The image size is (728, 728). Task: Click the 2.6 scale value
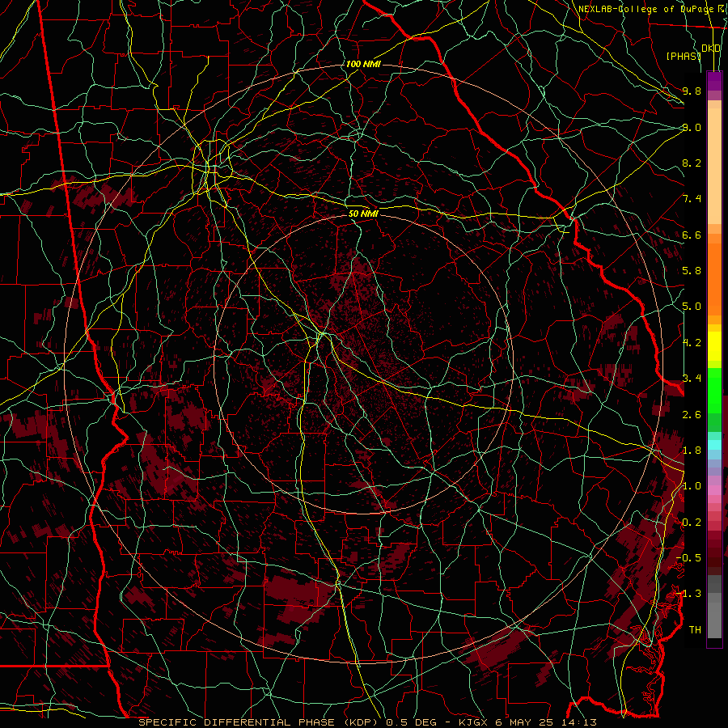692,414
